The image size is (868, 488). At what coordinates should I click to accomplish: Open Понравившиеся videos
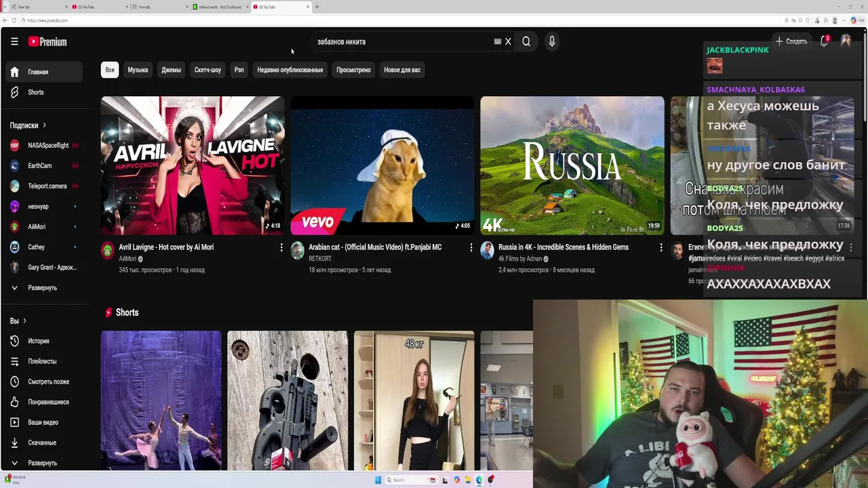[x=43, y=402]
